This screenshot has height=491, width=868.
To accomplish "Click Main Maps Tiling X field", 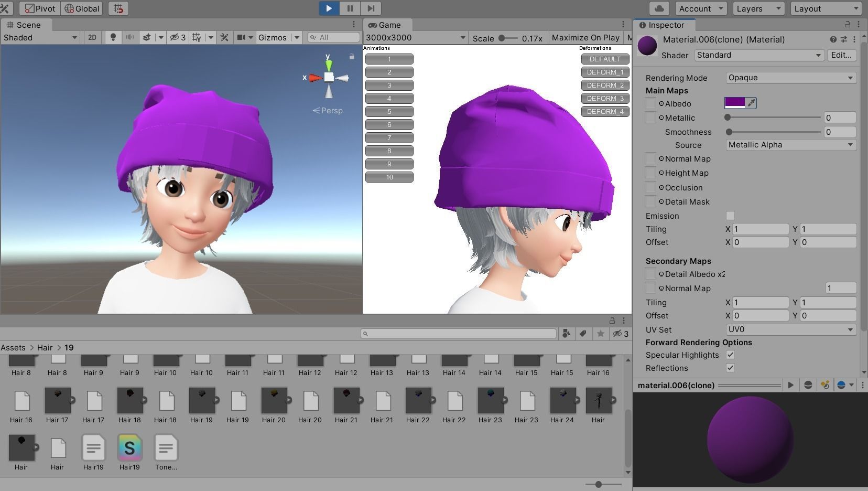I will 760,229.
